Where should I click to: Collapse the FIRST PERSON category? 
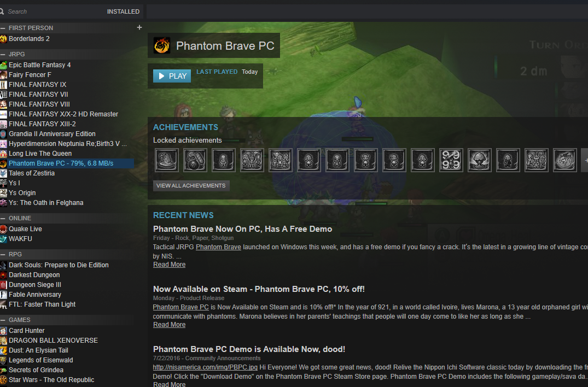click(3, 28)
